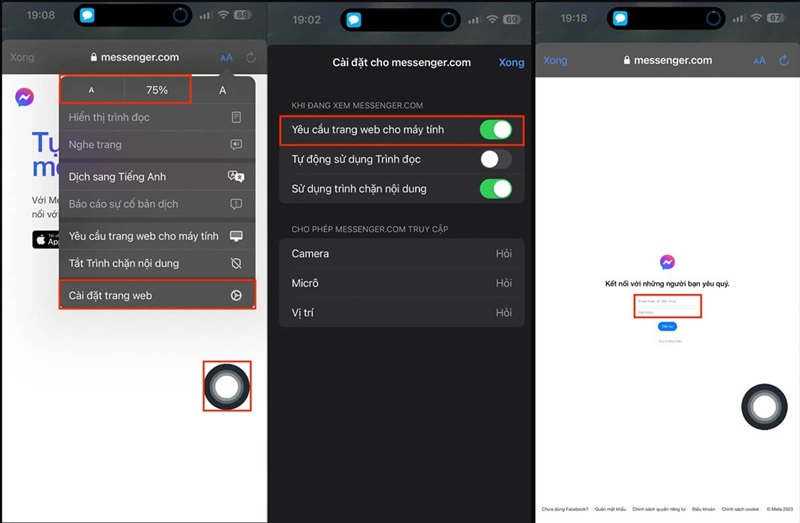Tap the AA text-size icon in the 19:08 screenshot

point(226,58)
